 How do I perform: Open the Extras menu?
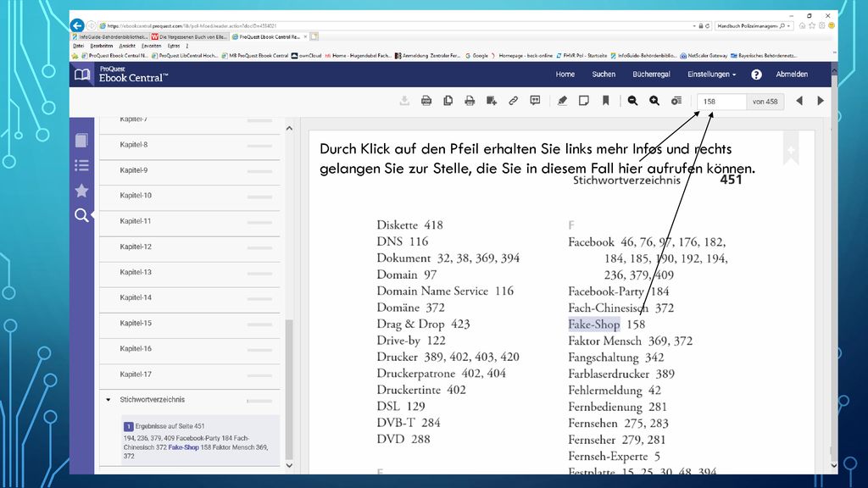pyautogui.click(x=174, y=46)
